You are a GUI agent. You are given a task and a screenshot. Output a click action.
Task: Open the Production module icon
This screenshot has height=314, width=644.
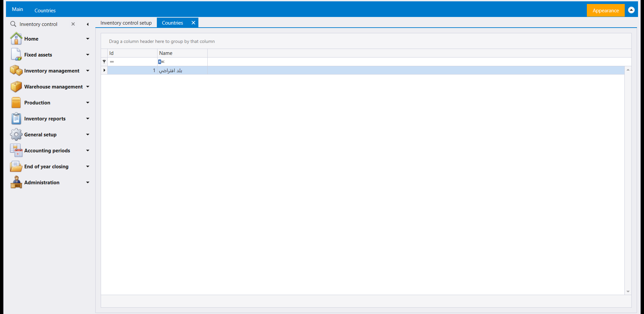tap(16, 102)
